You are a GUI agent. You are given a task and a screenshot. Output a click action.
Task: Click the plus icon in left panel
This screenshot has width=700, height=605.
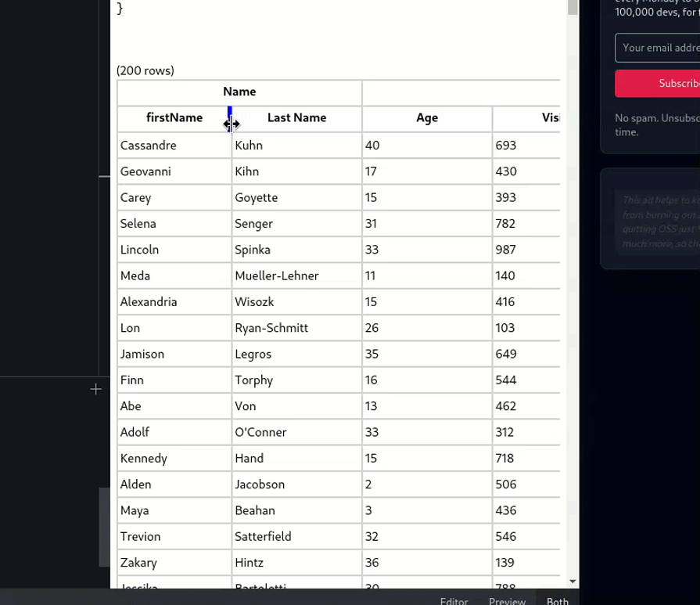(x=95, y=389)
